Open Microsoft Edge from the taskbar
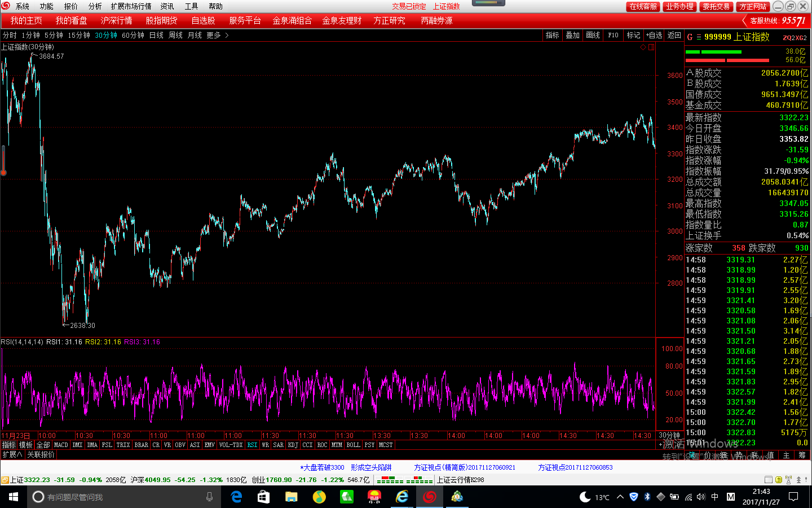812x508 pixels. 236,497
